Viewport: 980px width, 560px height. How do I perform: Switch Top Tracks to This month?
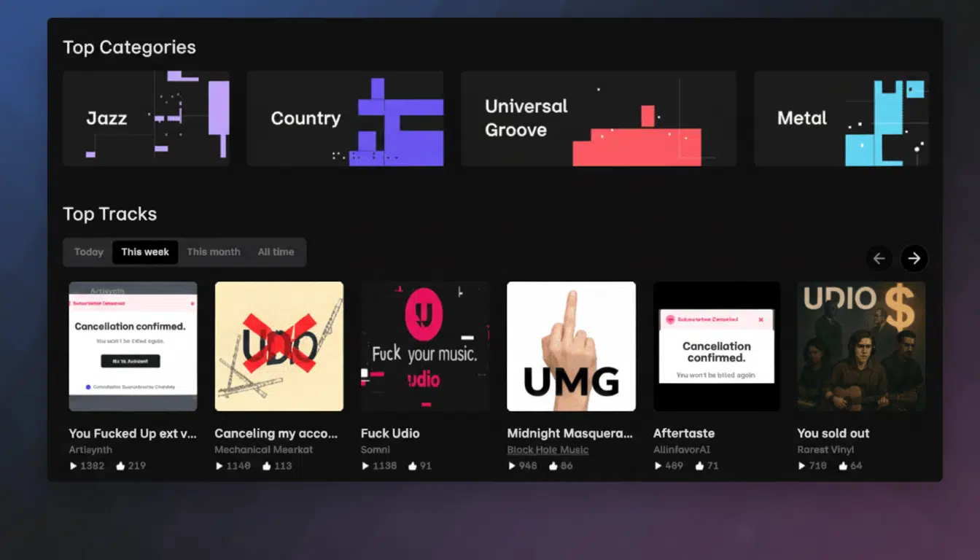click(x=214, y=252)
